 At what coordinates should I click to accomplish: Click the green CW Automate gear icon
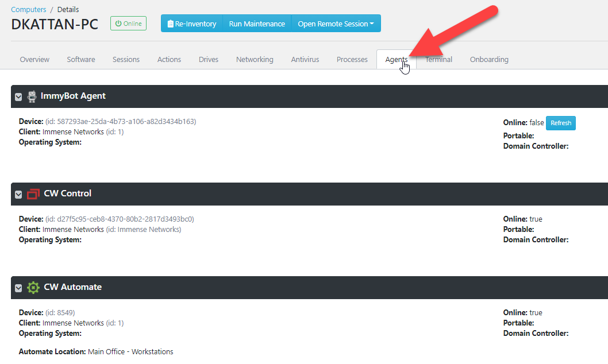click(33, 288)
